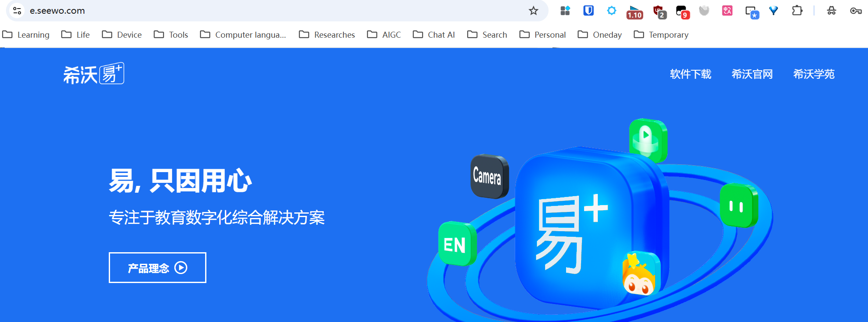Open the black extension with red badge 9

[682, 12]
